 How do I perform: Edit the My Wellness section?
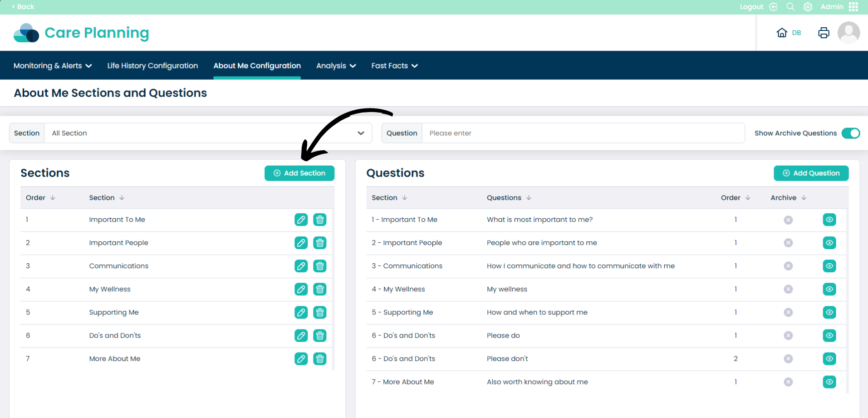pyautogui.click(x=301, y=289)
